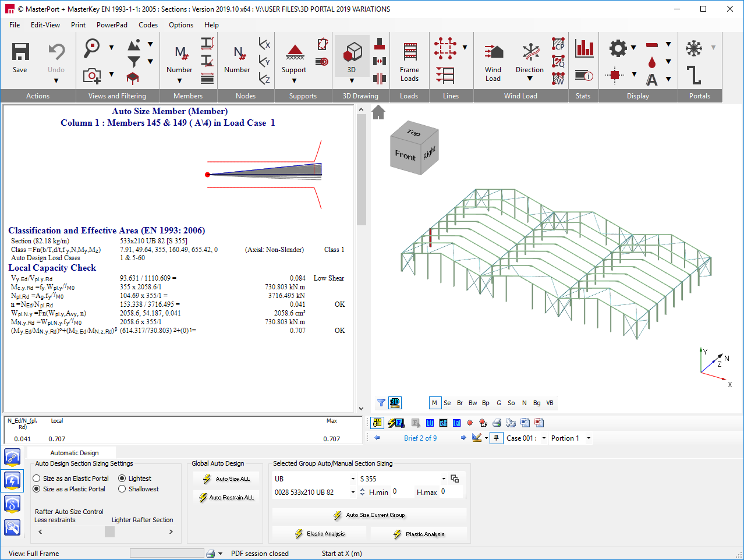Open the Portion 1 dropdown

[x=589, y=438]
